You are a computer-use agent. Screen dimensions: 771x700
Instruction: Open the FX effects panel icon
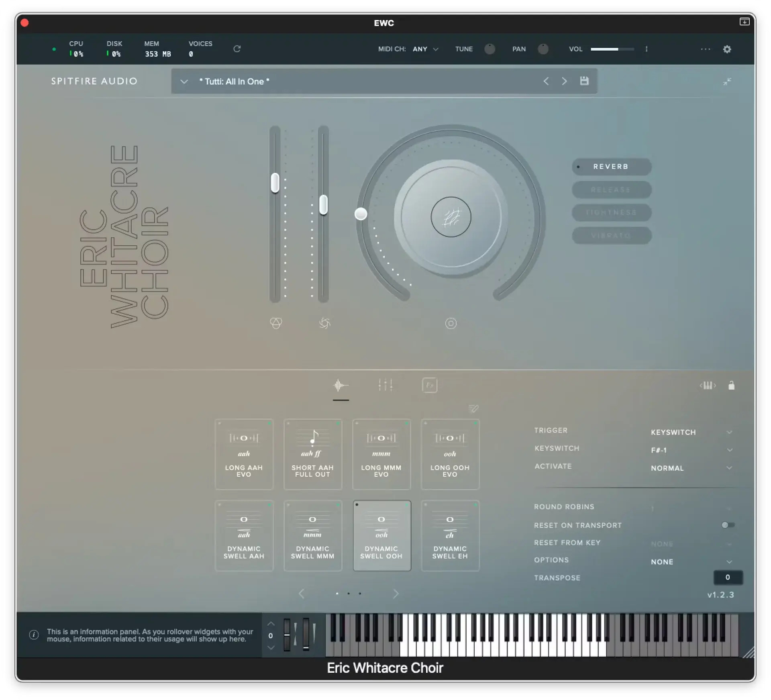coord(429,385)
